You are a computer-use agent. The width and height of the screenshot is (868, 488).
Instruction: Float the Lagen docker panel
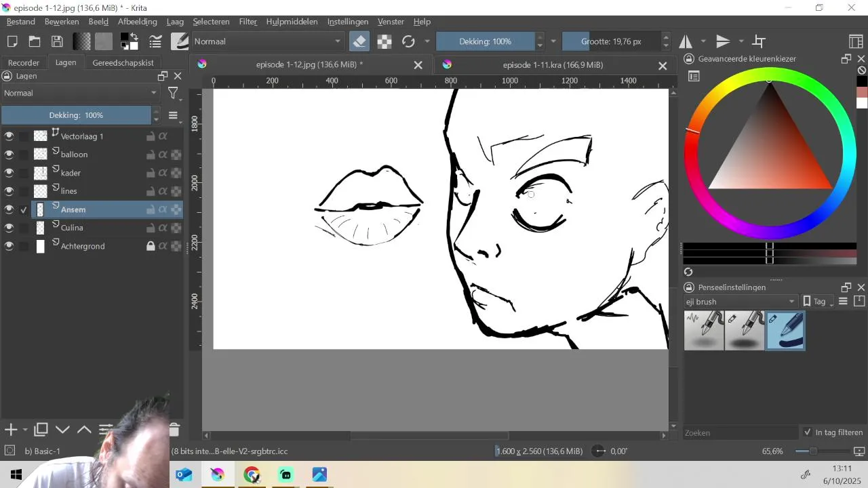coord(163,76)
